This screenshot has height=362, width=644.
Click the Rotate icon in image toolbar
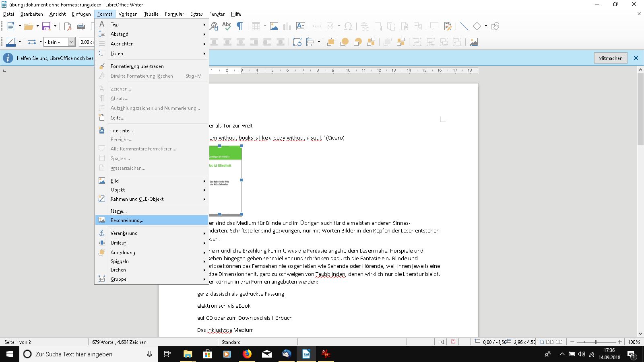click(297, 42)
